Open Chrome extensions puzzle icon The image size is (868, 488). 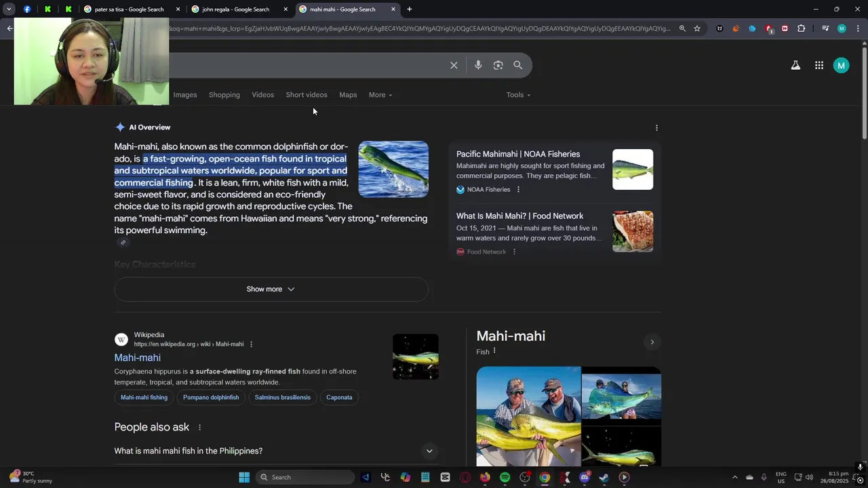pos(802,28)
